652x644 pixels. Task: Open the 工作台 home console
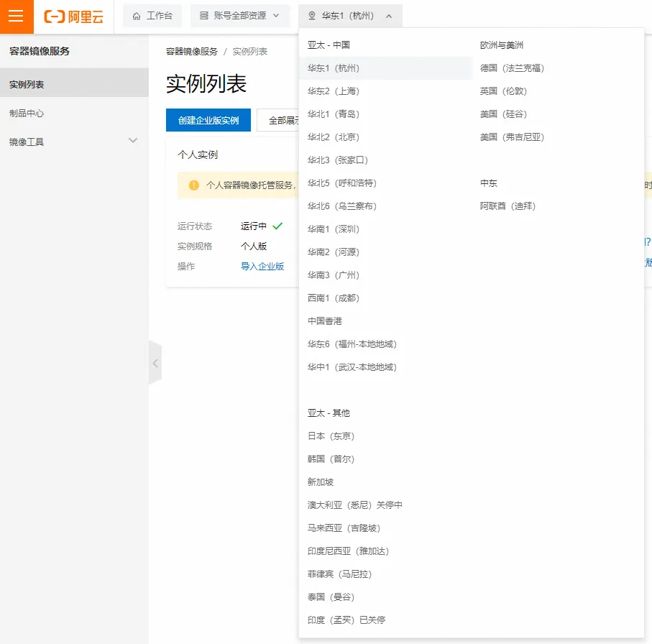152,16
